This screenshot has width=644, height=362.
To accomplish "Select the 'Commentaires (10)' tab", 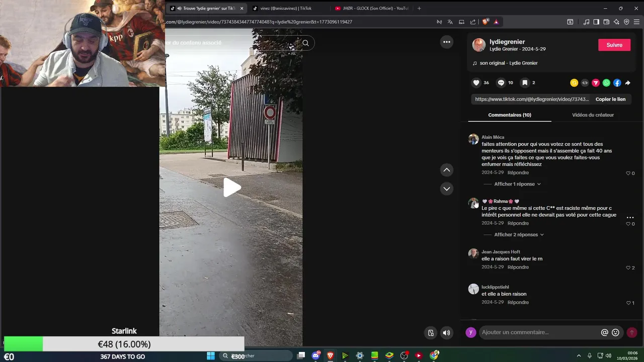I will 510,115.
